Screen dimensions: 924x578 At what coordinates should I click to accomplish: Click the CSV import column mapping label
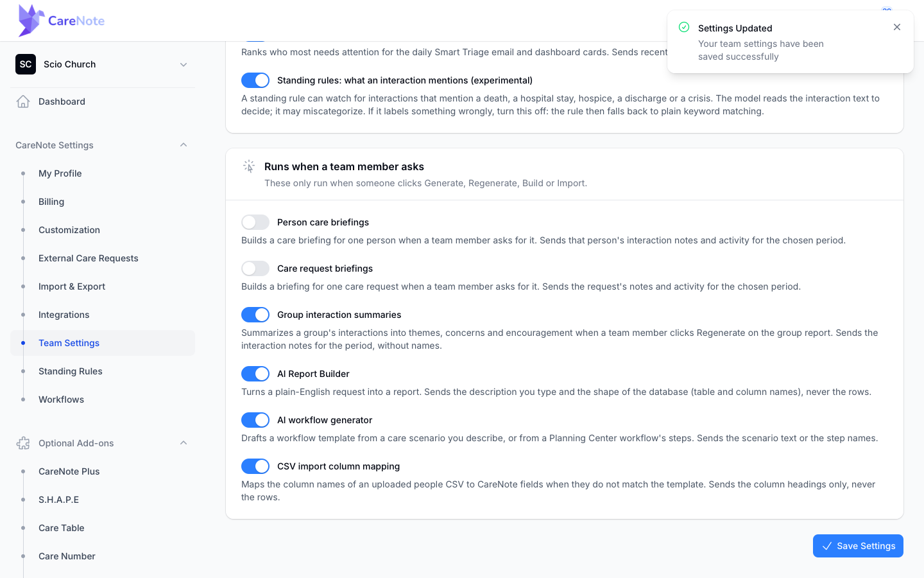click(339, 466)
